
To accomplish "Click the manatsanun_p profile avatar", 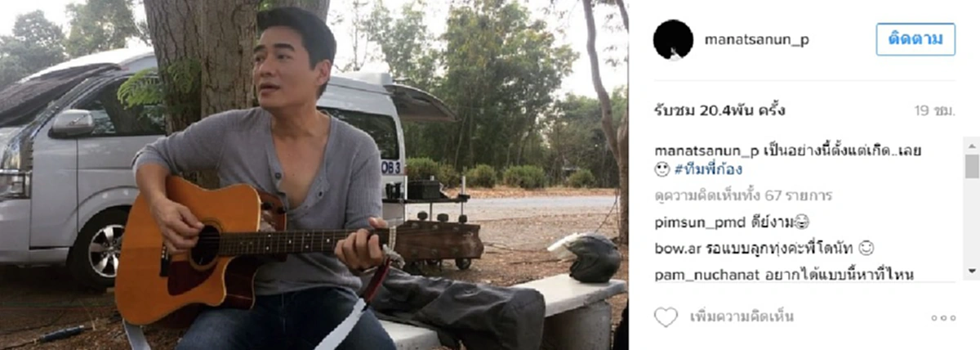I will tap(673, 39).
